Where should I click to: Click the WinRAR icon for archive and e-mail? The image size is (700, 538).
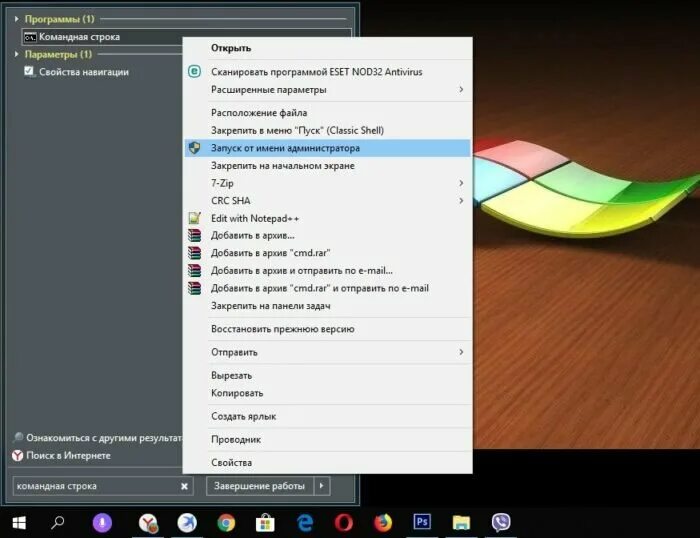[x=194, y=270]
